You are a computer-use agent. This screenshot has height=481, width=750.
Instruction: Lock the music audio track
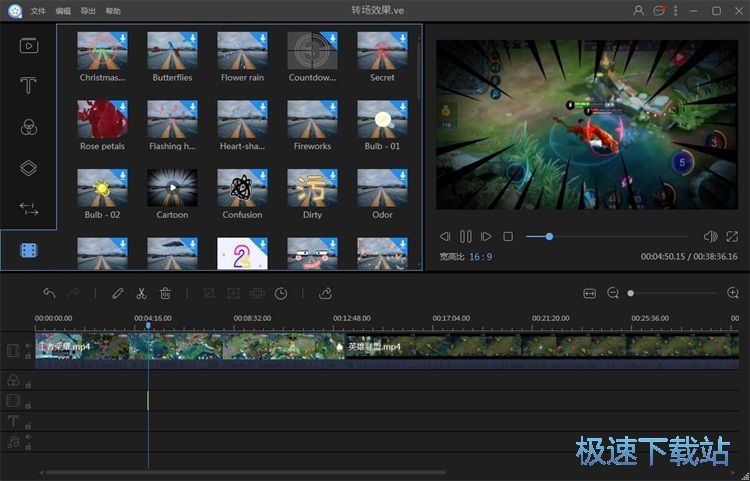[28, 447]
